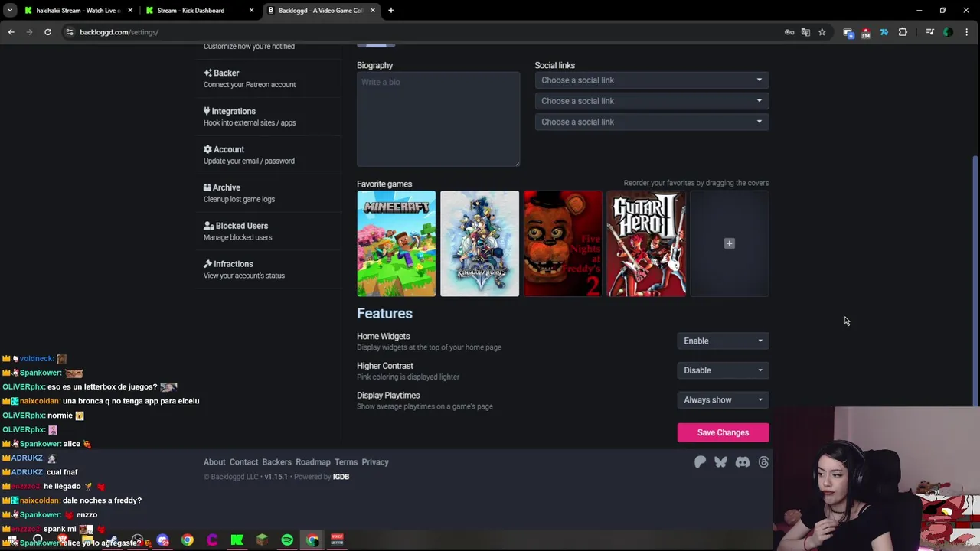The width and height of the screenshot is (980, 551).
Task: Open the purple C app in taskbar
Action: [212, 540]
